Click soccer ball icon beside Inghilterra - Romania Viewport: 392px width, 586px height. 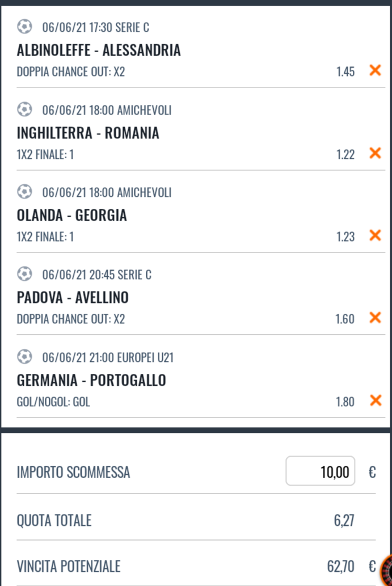[x=24, y=109]
